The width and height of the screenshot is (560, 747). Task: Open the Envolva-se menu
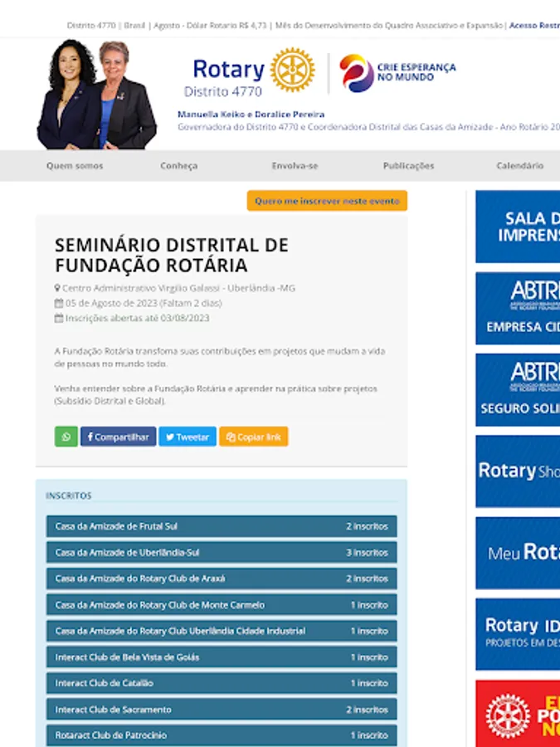pyautogui.click(x=295, y=166)
